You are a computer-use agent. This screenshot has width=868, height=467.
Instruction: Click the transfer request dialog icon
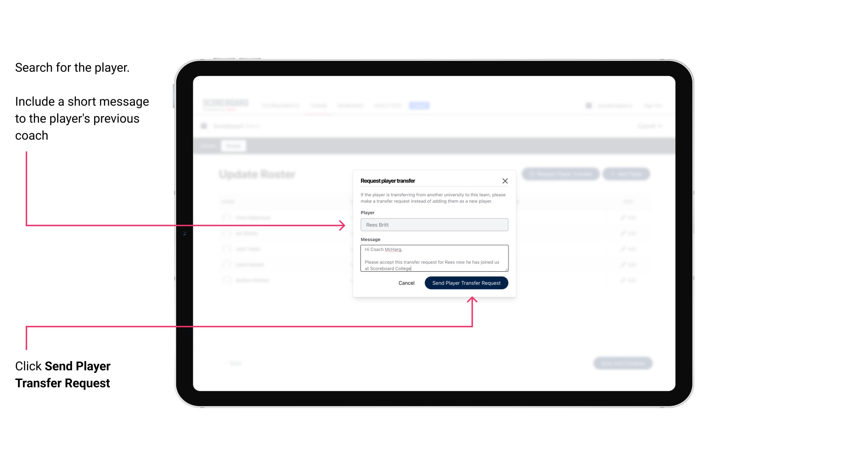(x=505, y=181)
